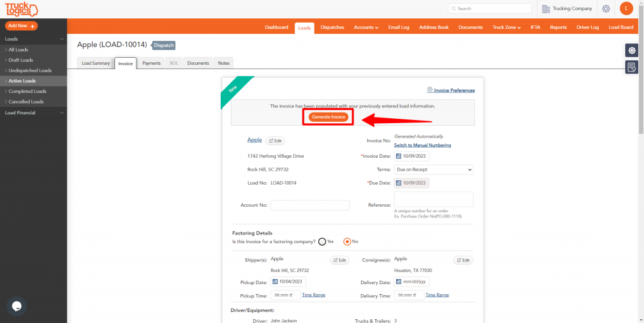Expand the Truck Zone menu
The image size is (644, 323).
click(x=506, y=28)
